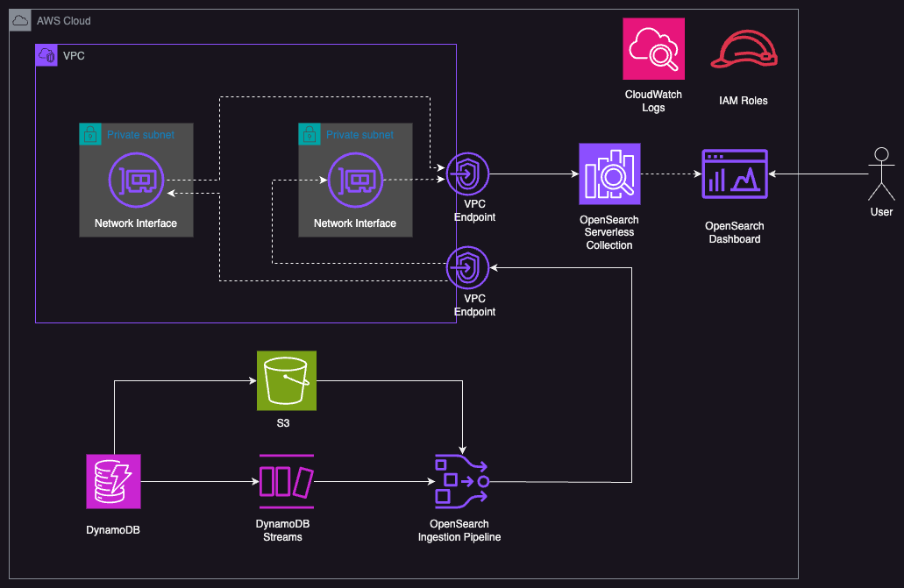The height and width of the screenshot is (588, 904).
Task: Select the CloudWatch Logs icon
Action: click(x=653, y=50)
